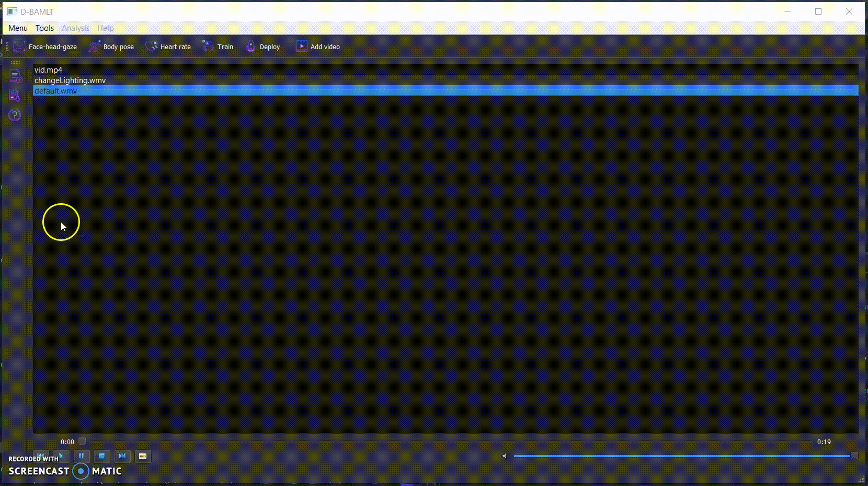This screenshot has height=486, width=868.
Task: Select default.wmv in the video list
Action: click(446, 91)
